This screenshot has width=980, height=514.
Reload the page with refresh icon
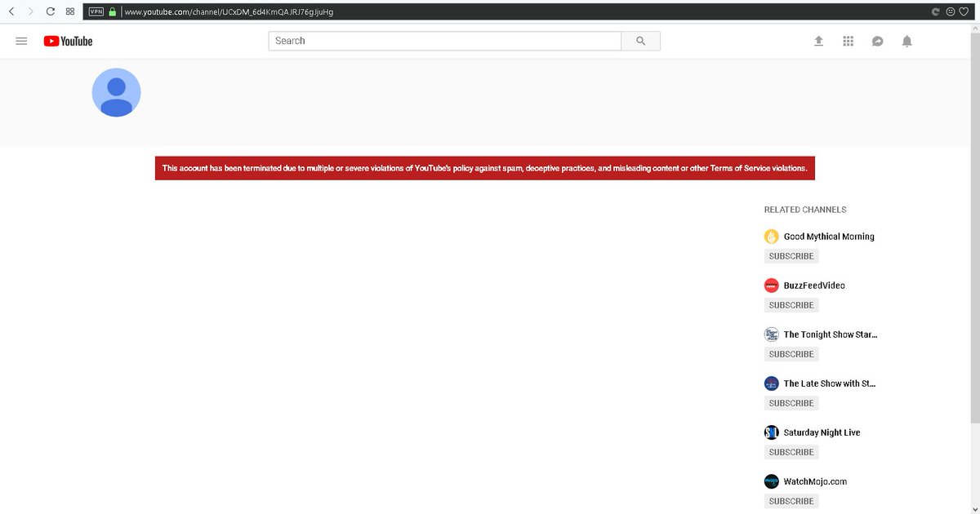(51, 12)
